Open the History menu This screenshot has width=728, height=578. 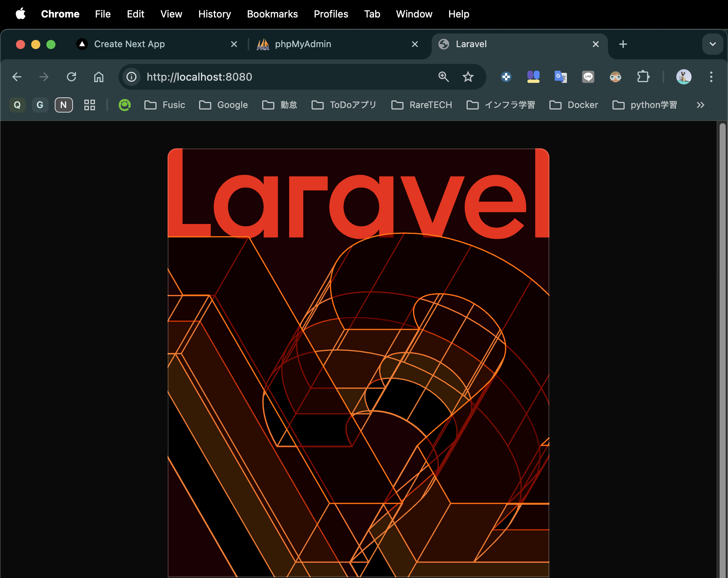coord(215,14)
